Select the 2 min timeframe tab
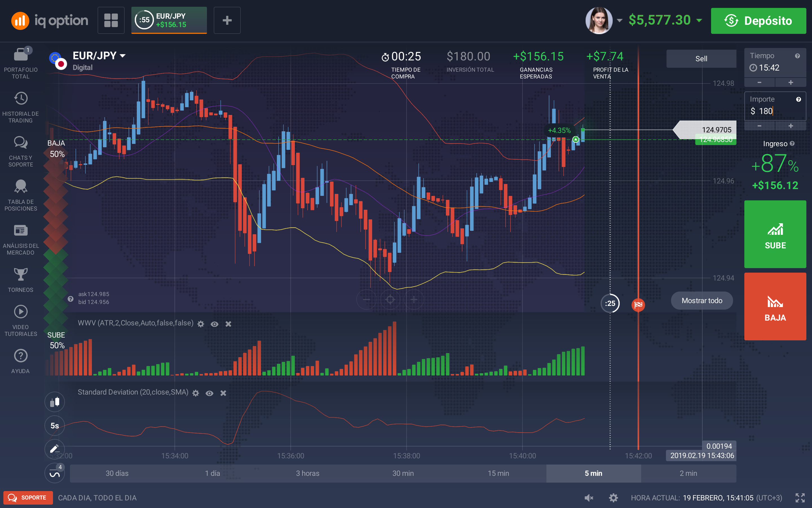 click(689, 473)
